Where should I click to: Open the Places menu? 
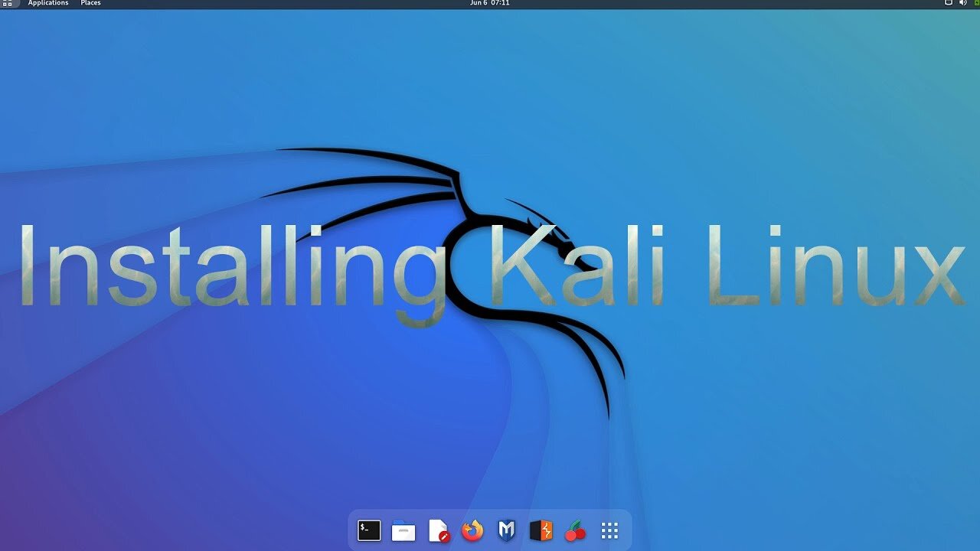click(x=90, y=3)
